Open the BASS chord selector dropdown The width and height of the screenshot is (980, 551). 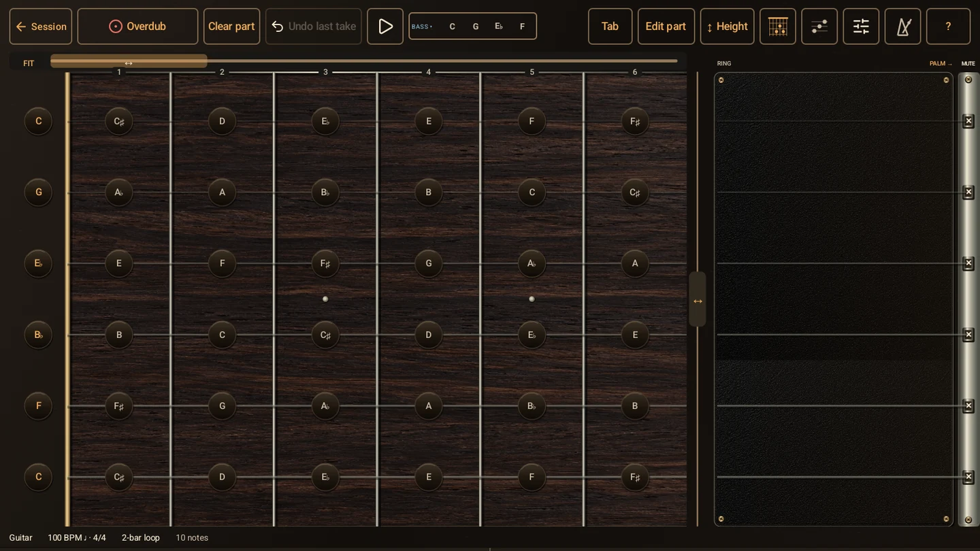point(422,27)
